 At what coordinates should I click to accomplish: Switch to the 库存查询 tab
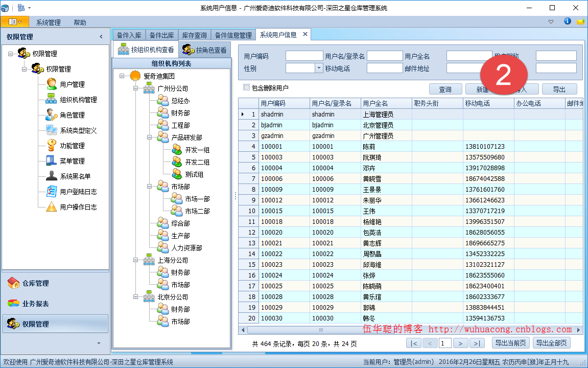click(x=195, y=35)
